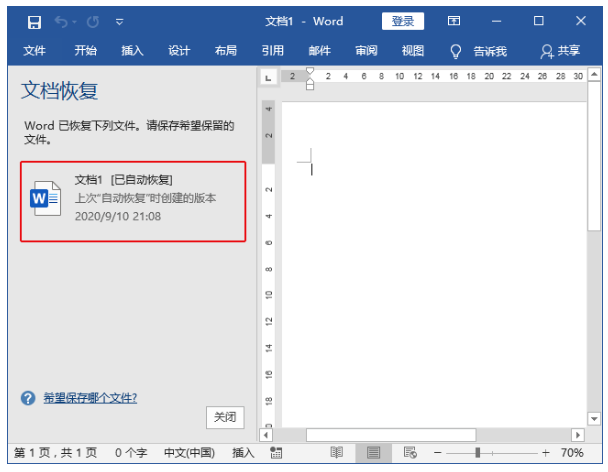Click word count 0 个字
The height and width of the screenshot is (472, 608).
[131, 453]
